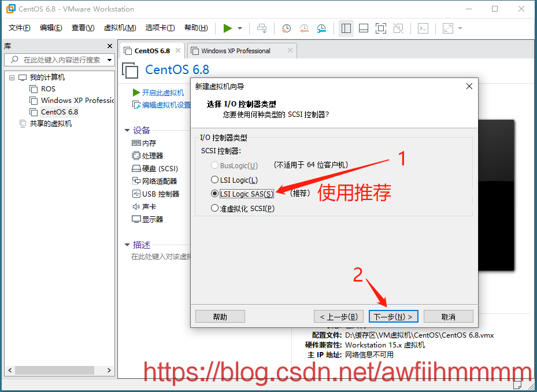Click the 声卡 device entry

click(x=144, y=206)
